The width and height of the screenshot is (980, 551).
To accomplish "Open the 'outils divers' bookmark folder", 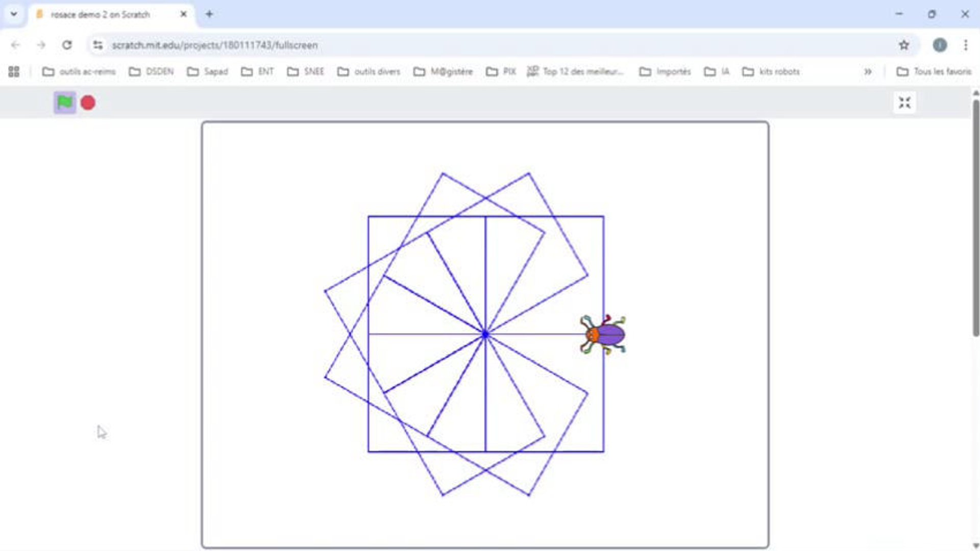I will click(x=369, y=71).
